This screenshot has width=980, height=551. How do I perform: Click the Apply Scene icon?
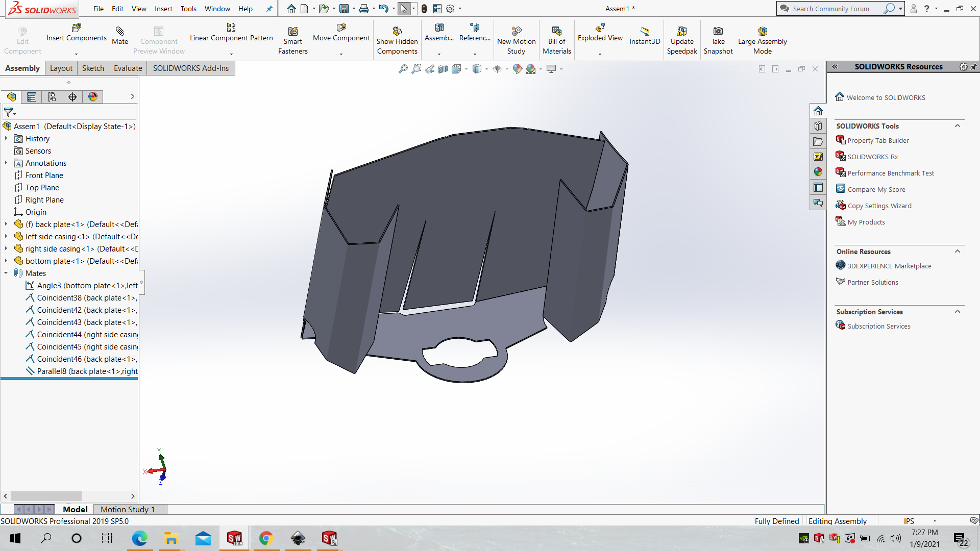pos(531,69)
